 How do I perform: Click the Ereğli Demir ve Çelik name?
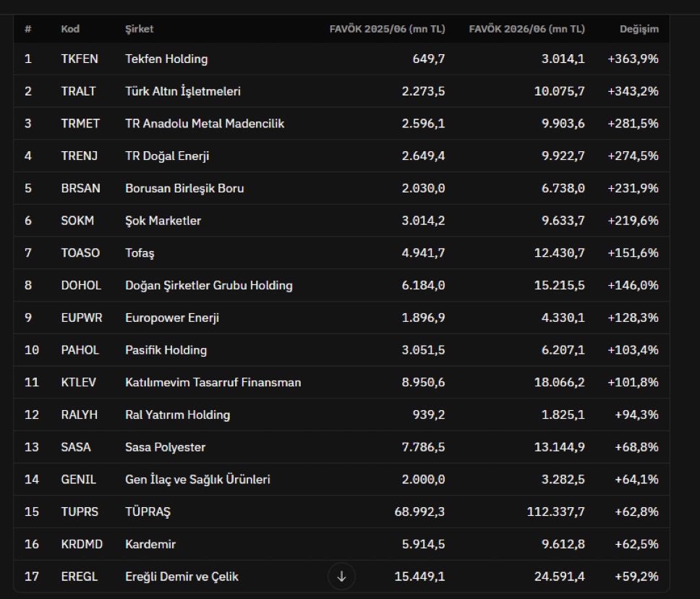pyautogui.click(x=182, y=577)
